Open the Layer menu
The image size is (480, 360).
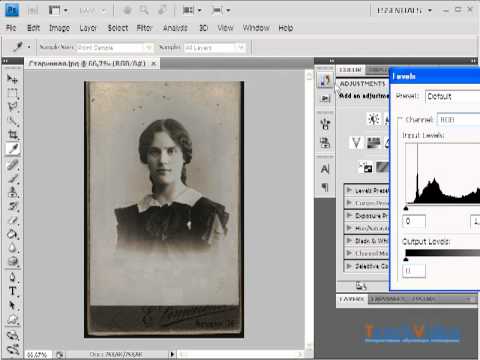[88, 28]
